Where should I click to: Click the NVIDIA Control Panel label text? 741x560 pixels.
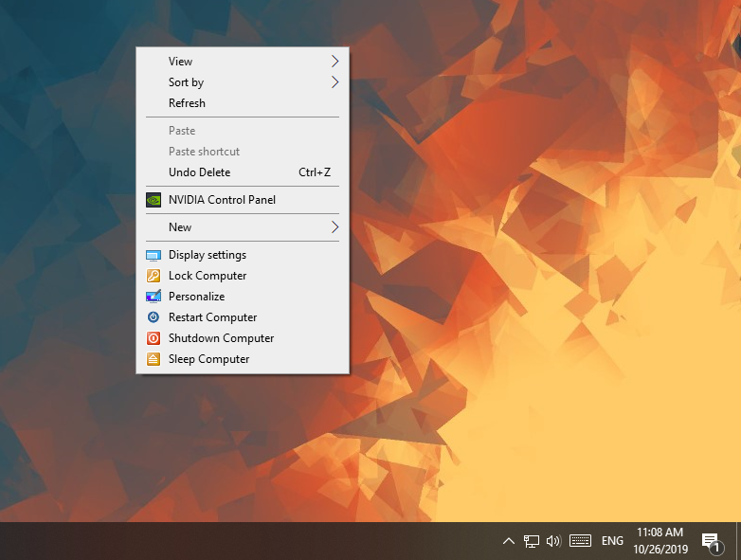pyautogui.click(x=222, y=200)
